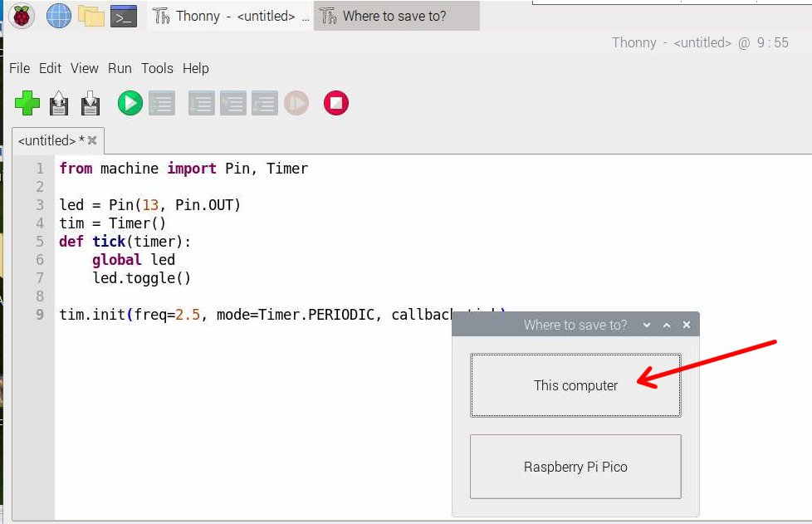Maximize the Where to save to dialog
The width and height of the screenshot is (812, 524).
667,326
